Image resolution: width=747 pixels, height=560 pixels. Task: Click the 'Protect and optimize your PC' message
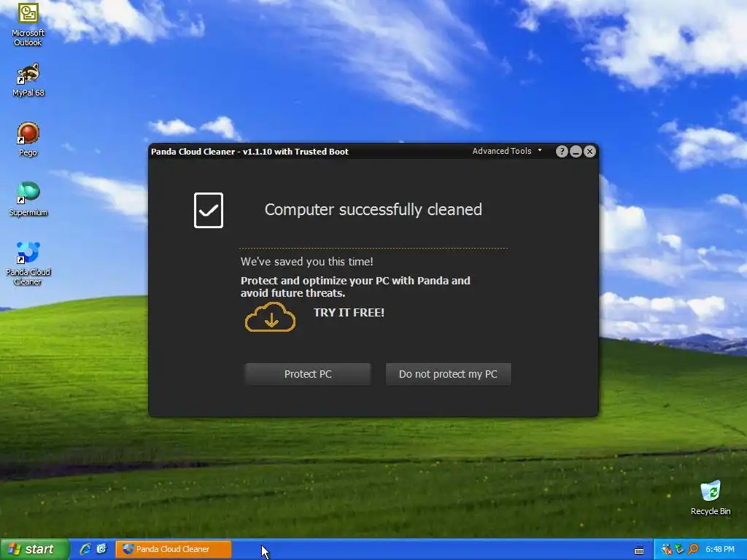pos(355,287)
